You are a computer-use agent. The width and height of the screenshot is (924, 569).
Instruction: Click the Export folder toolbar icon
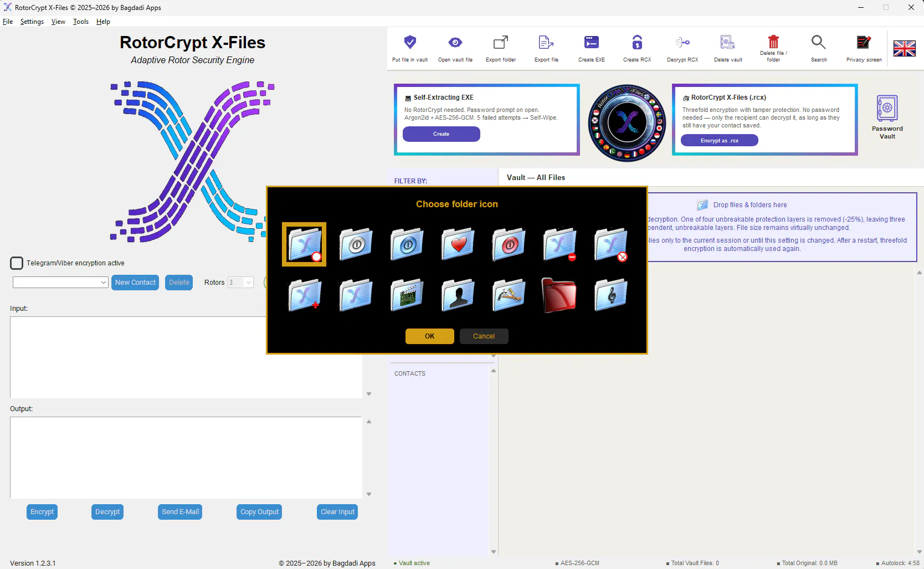click(501, 43)
